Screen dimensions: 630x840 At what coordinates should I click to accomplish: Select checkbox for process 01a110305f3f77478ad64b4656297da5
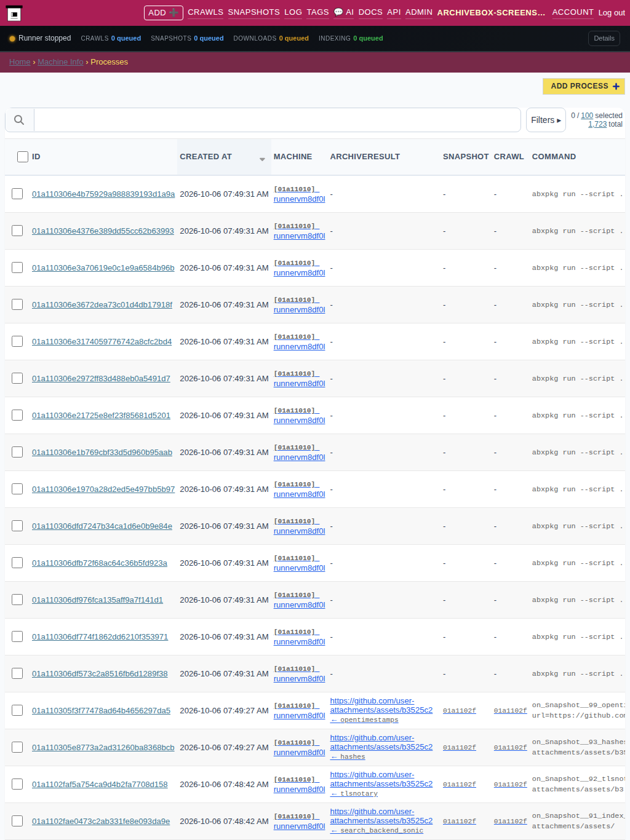17,710
